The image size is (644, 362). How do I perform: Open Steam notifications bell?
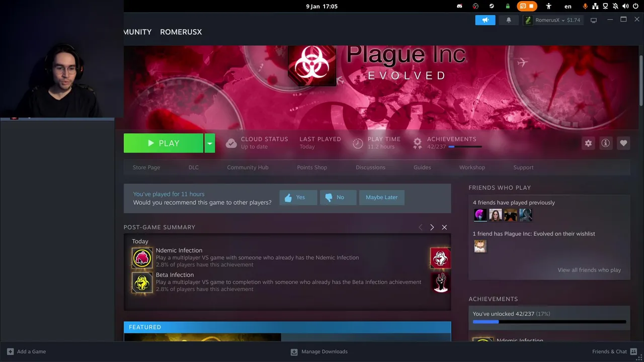point(509,20)
